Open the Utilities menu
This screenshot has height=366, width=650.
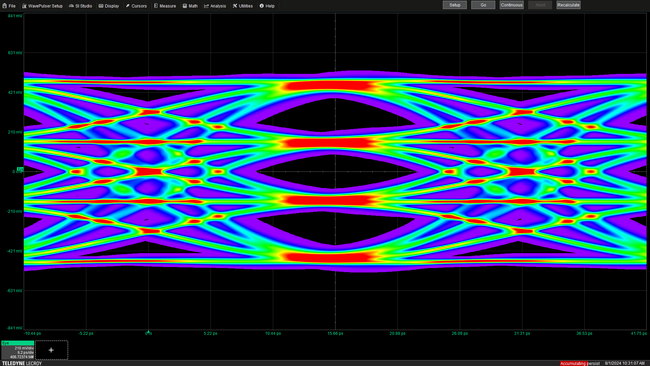click(x=243, y=6)
